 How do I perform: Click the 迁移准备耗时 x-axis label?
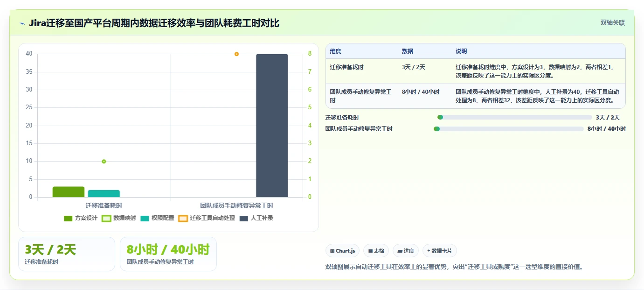tap(104, 205)
